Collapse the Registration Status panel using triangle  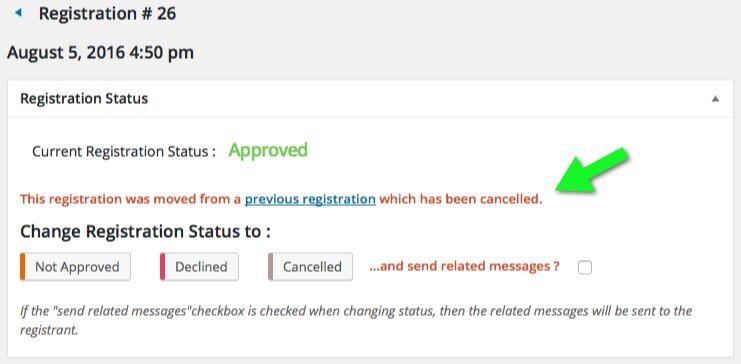(x=715, y=99)
